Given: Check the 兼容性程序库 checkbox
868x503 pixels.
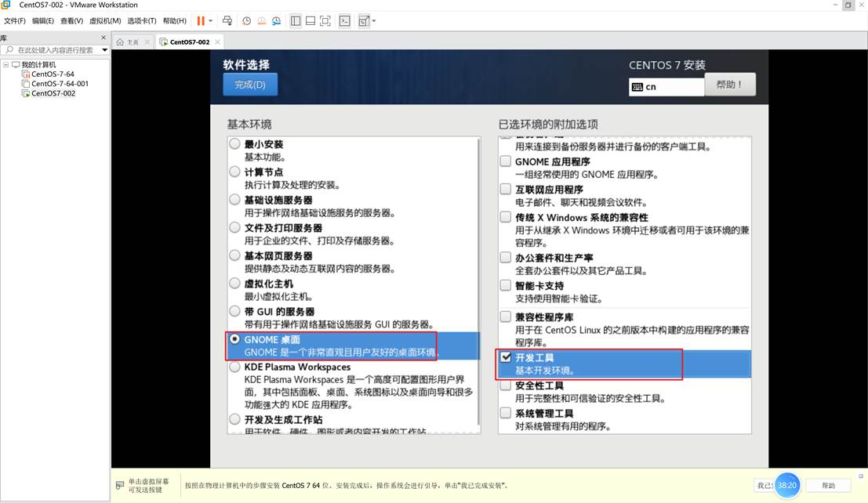Looking at the screenshot, I should pyautogui.click(x=506, y=317).
